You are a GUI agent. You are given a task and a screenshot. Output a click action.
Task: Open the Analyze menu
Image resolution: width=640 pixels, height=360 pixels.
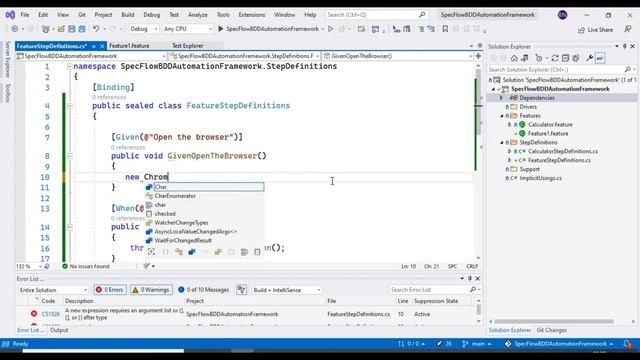(x=198, y=15)
